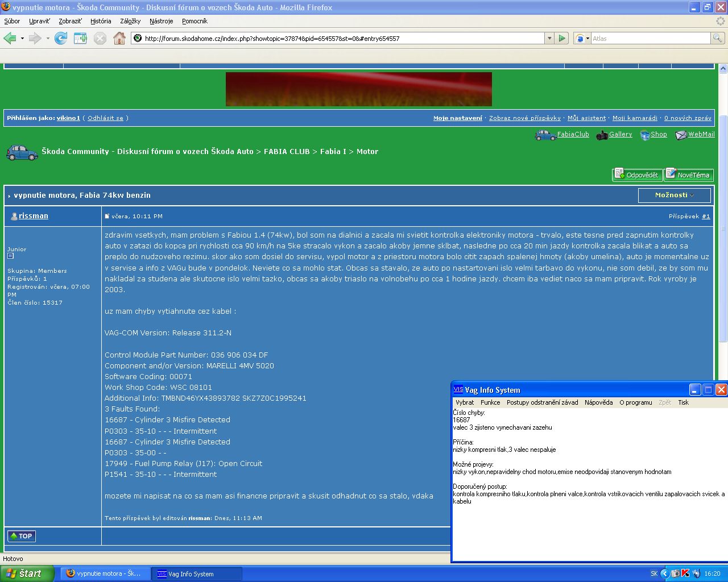Click the WebMail envelope icon
This screenshot has width=728, height=582.
pos(681,135)
